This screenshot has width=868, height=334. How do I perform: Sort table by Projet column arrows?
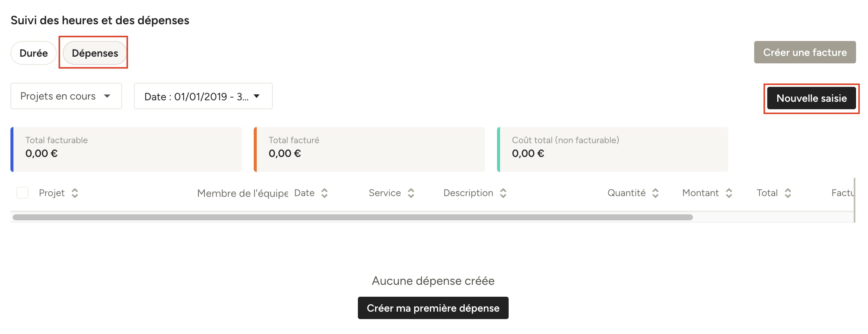[x=75, y=193]
